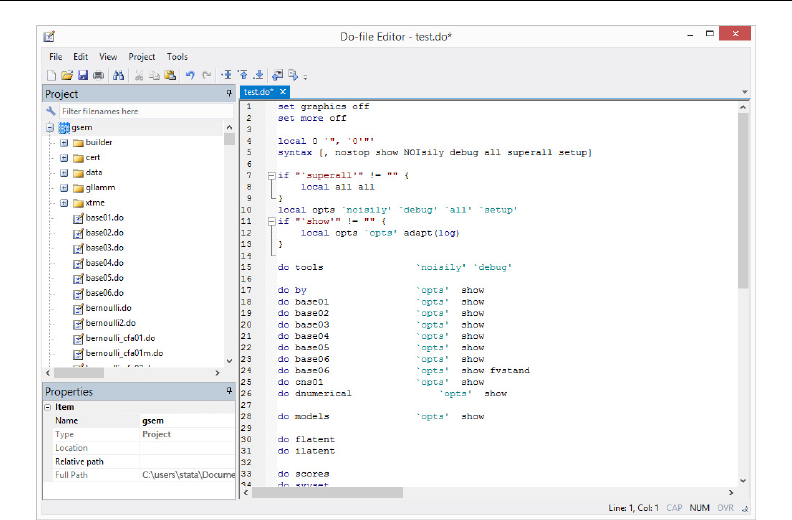Close the test.do tab
792x520 pixels.
[x=283, y=92]
